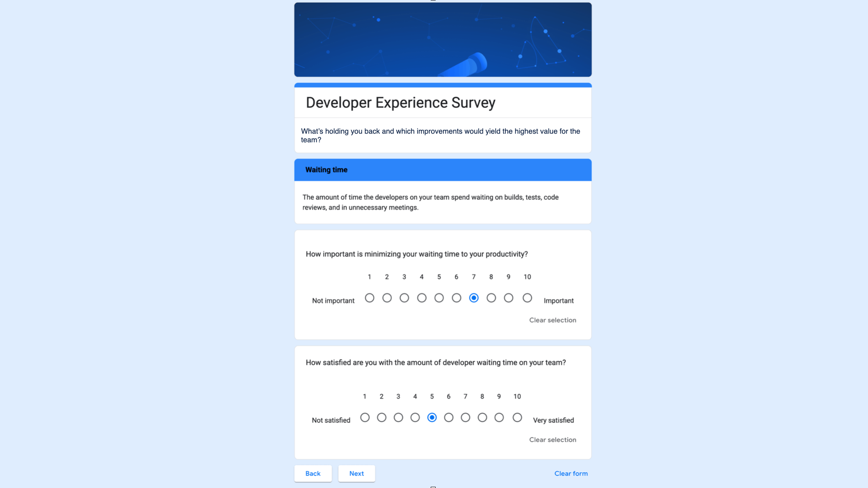This screenshot has height=488, width=868.
Task: Select radio button 3 for importance
Action: pyautogui.click(x=404, y=297)
